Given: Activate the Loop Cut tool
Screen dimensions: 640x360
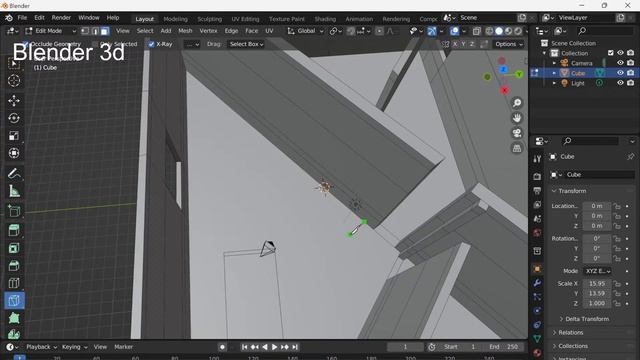Looking at the screenshot, I should (x=14, y=283).
